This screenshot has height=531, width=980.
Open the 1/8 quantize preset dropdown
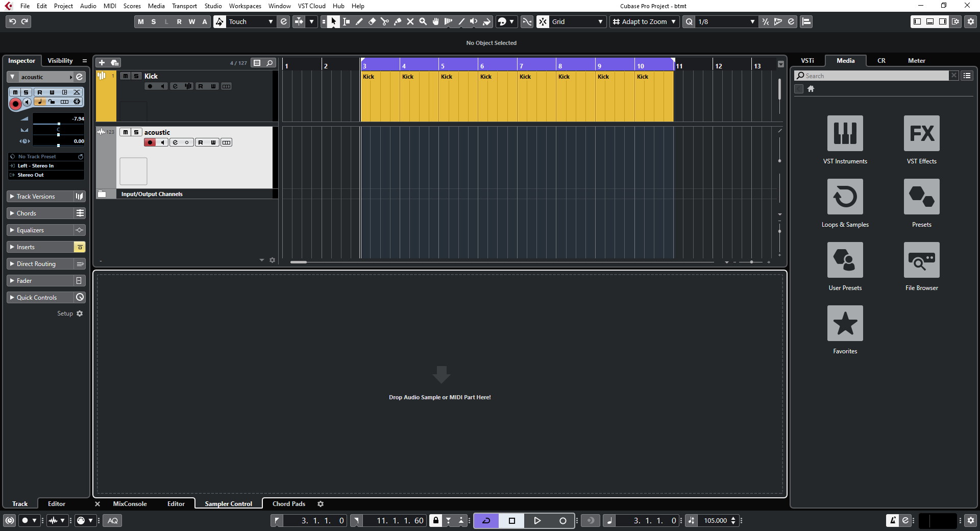726,21
